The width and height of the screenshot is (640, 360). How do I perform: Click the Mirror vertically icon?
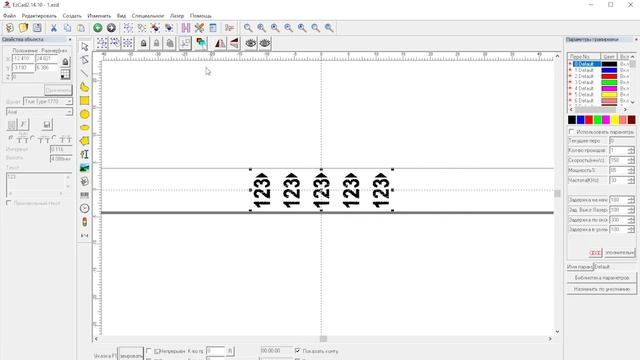click(x=234, y=43)
